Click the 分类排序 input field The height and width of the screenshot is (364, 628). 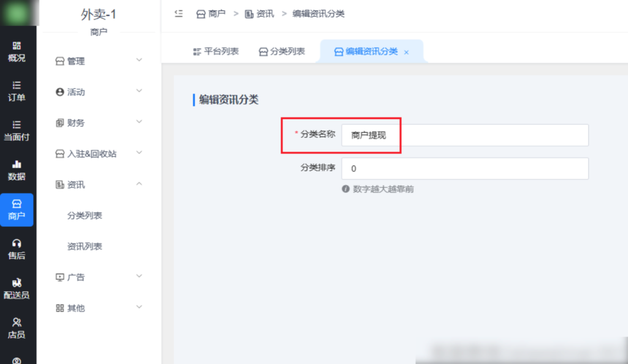pos(464,169)
